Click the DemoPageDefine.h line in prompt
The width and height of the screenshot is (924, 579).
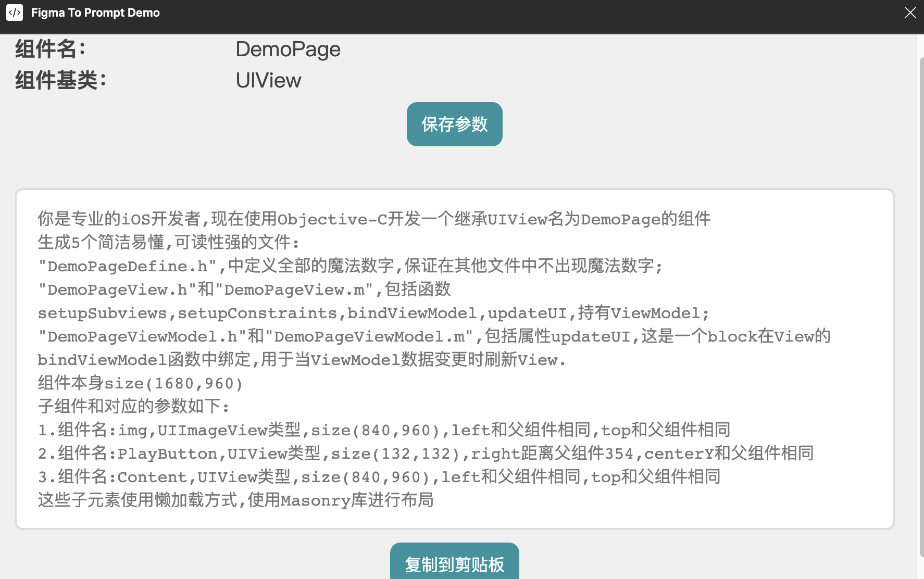[350, 266]
